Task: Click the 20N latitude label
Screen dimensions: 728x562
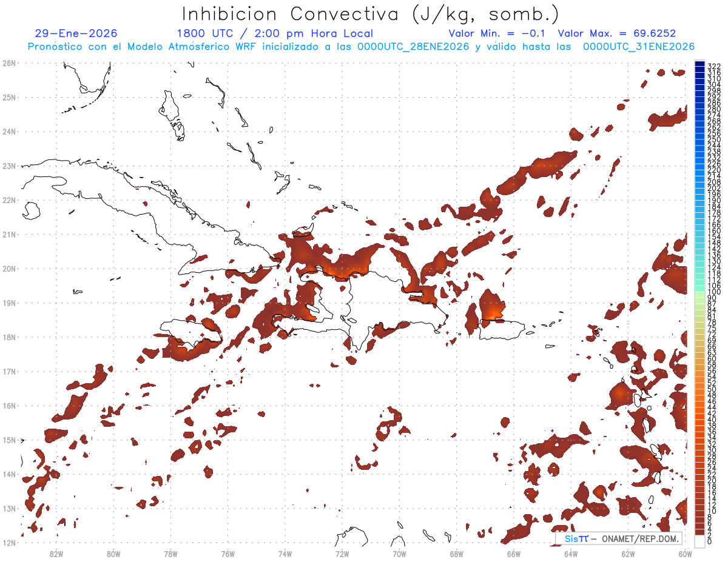Action: [9, 269]
